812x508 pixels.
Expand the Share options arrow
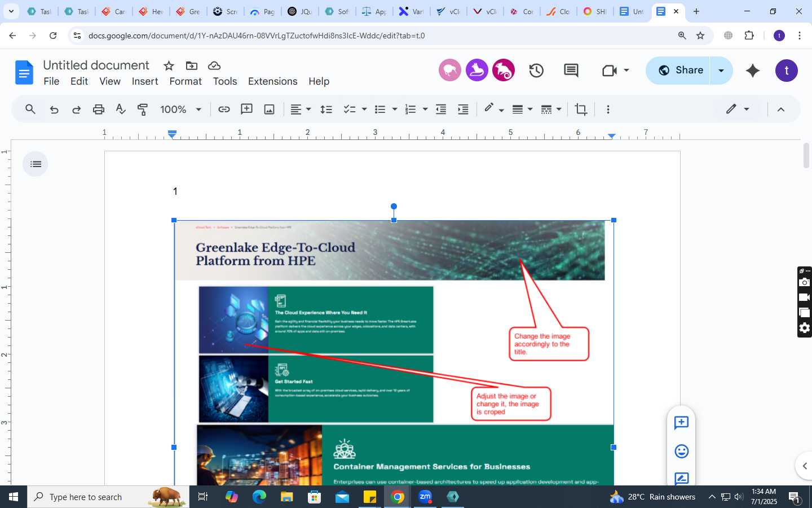click(721, 71)
